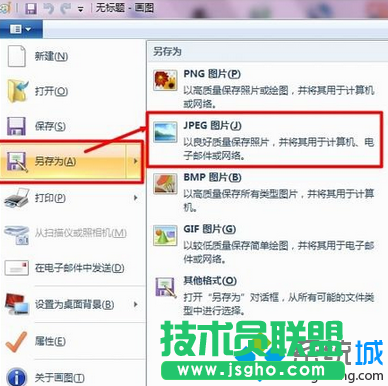The image size is (388, 386).
Task: Click the landscape icon for JPEG 图片
Action: click(x=165, y=132)
